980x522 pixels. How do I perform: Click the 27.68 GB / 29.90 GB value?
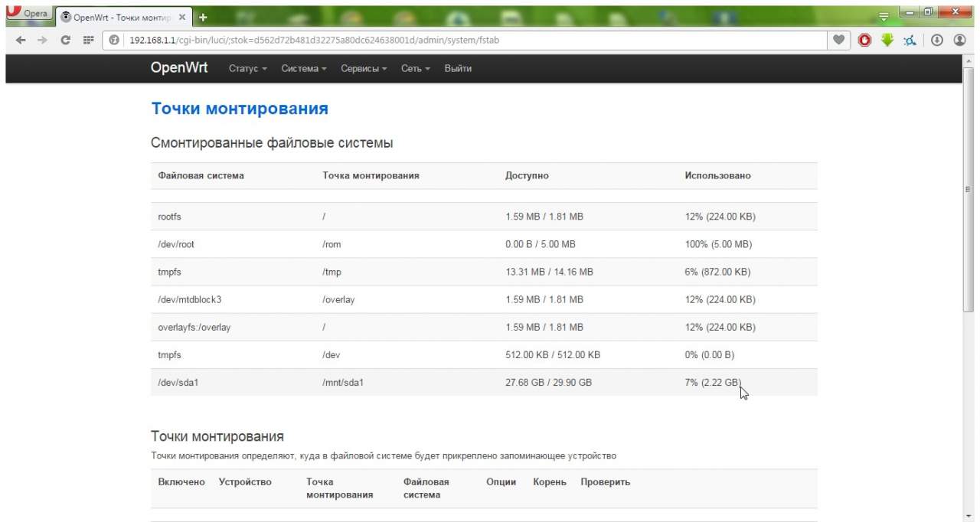click(x=548, y=382)
